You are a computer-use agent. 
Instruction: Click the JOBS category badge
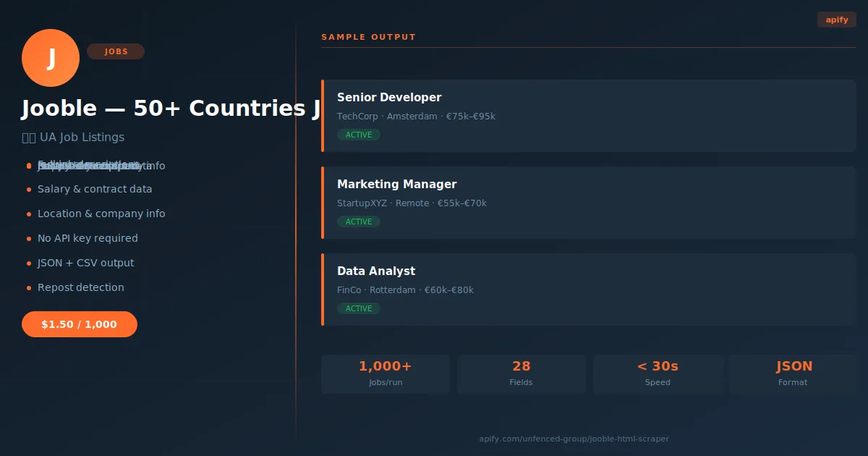(116, 51)
